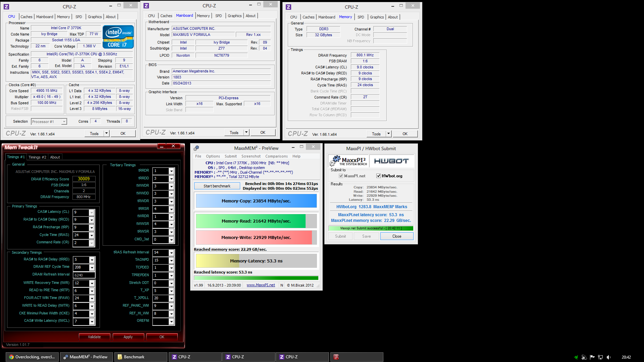Click the Tools button in CPU-Z Memory-tab window
Viewport: 644px width, 362px height.
pos(376,134)
